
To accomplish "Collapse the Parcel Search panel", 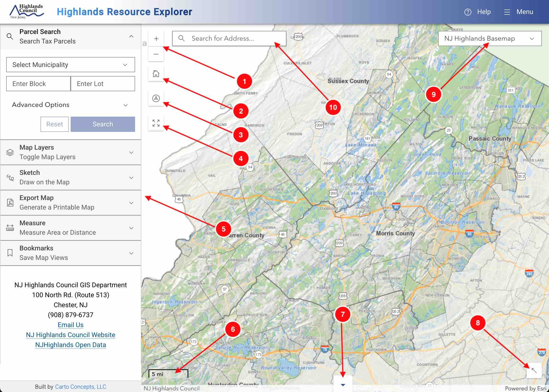I will (x=132, y=36).
